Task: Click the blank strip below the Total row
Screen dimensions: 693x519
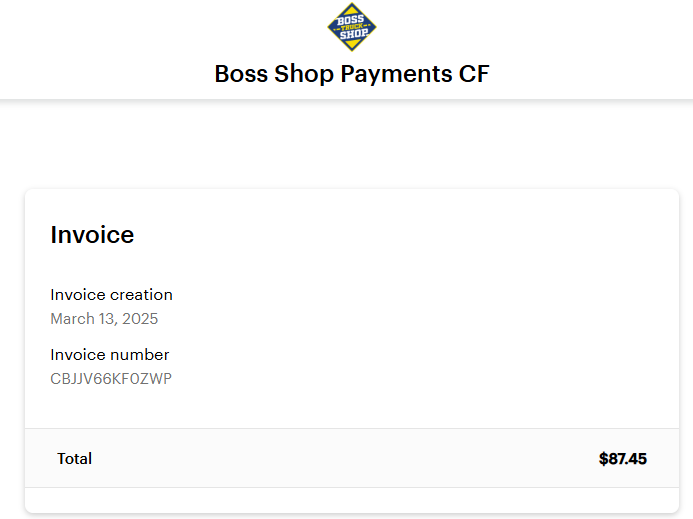Action: (352, 500)
